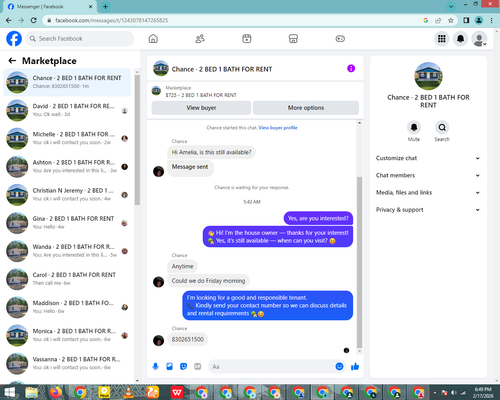
Task: Open the account profile avatar menu
Action: tap(479, 39)
